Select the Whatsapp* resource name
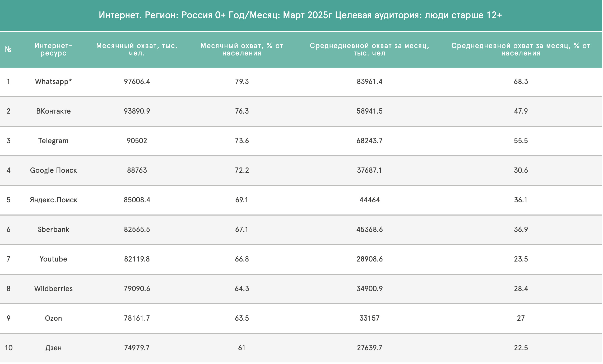The image size is (603, 364). coord(53,82)
